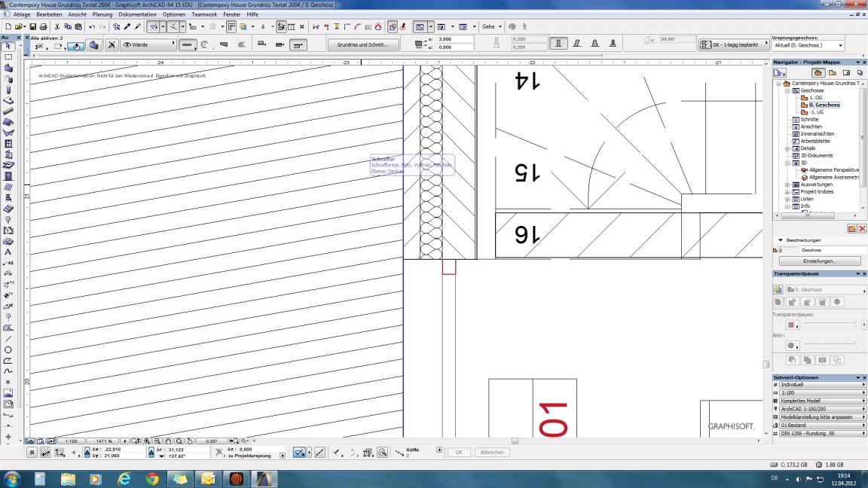Image resolution: width=868 pixels, height=488 pixels.
Task: Click the eyedropper pick-up parameters icon
Action: (127, 26)
